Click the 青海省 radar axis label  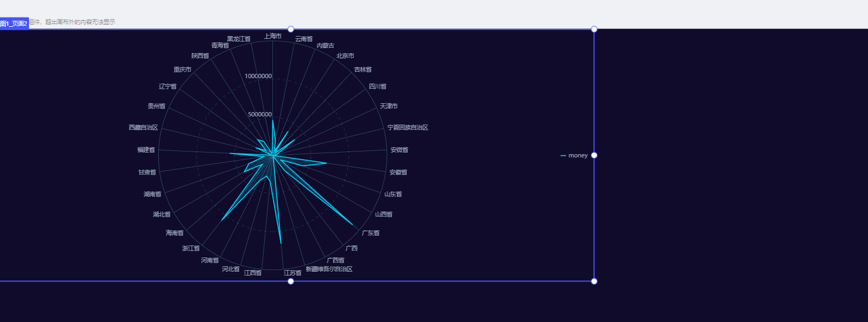[221, 45]
